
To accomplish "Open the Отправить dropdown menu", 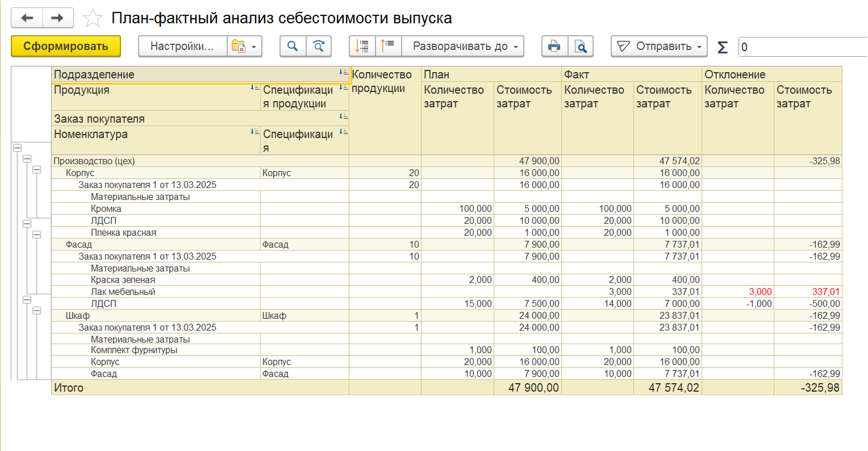I will point(659,47).
